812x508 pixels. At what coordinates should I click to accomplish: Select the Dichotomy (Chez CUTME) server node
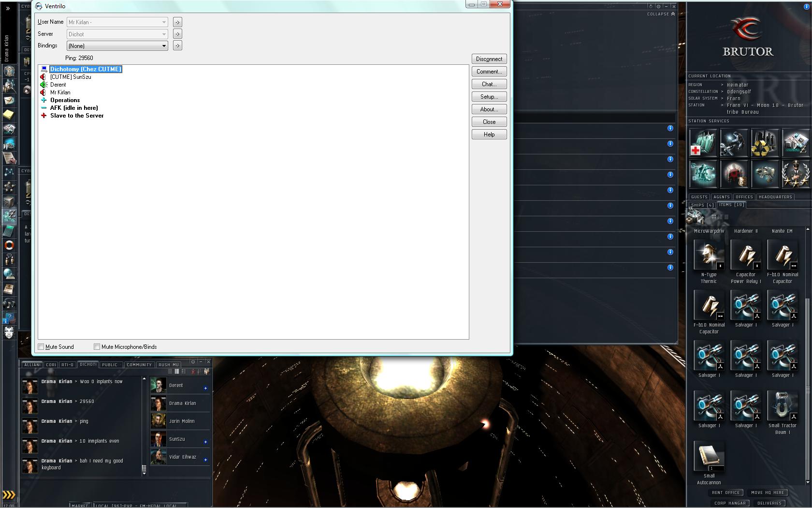[86, 69]
